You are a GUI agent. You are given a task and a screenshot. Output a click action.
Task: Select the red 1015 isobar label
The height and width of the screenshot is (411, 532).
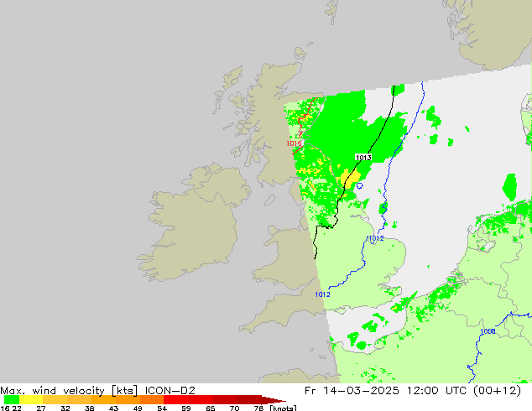pyautogui.click(x=294, y=143)
